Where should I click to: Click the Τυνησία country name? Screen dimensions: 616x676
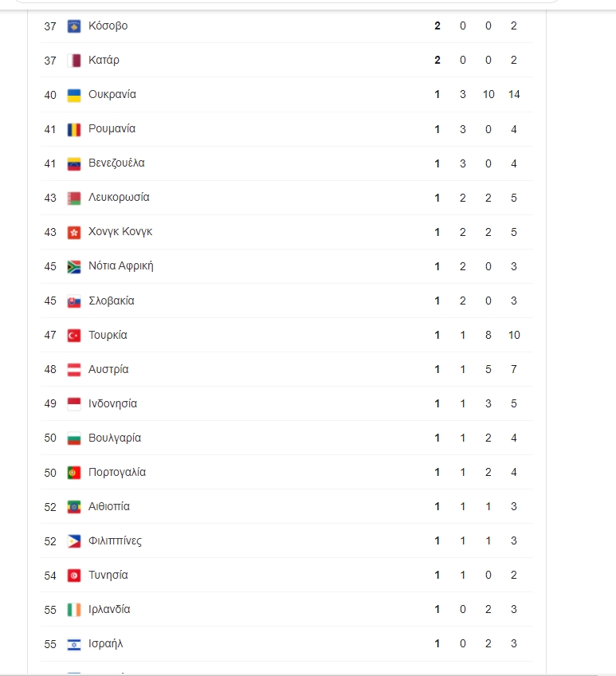[108, 576]
